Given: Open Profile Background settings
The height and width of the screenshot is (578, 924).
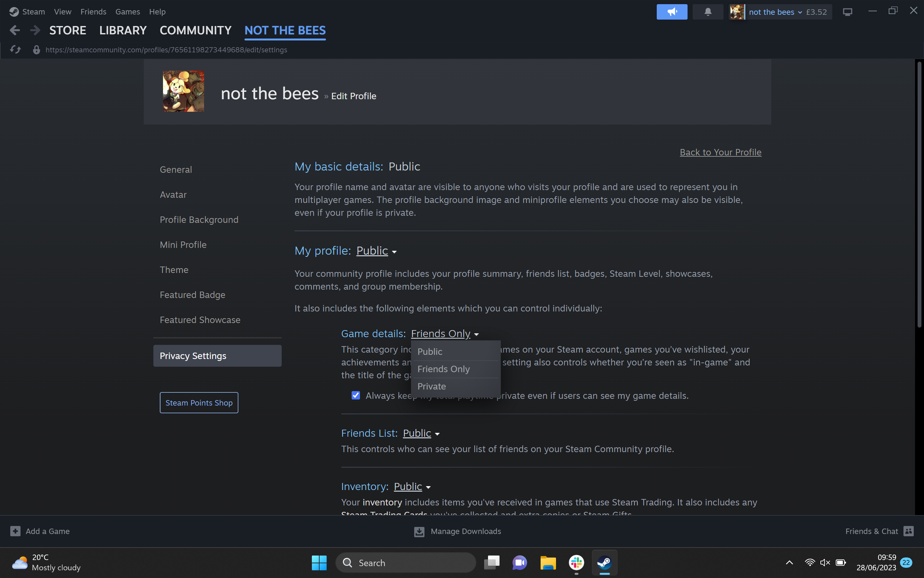Looking at the screenshot, I should click(x=199, y=219).
